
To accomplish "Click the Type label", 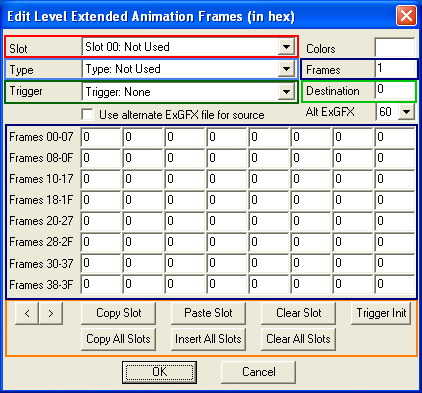I will (21, 70).
